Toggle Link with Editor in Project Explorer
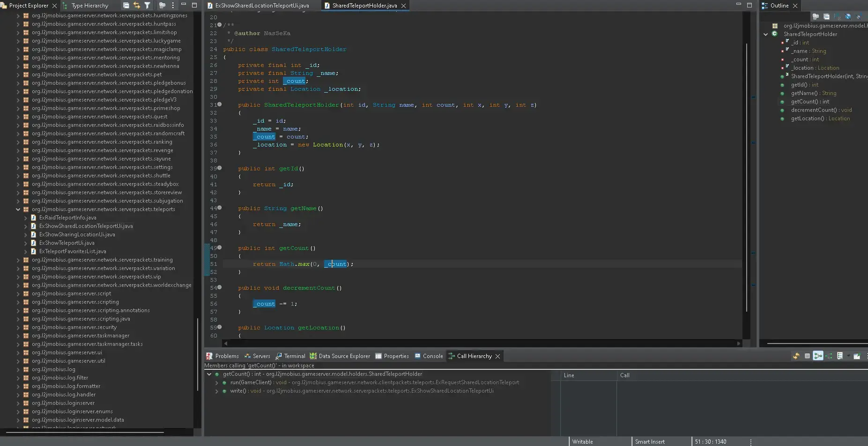The height and width of the screenshot is (446, 868). (x=137, y=6)
